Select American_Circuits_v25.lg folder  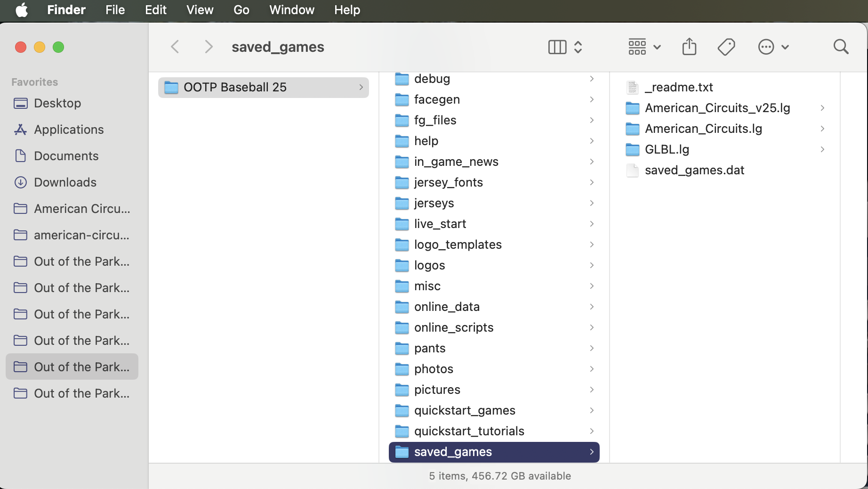pos(725,108)
